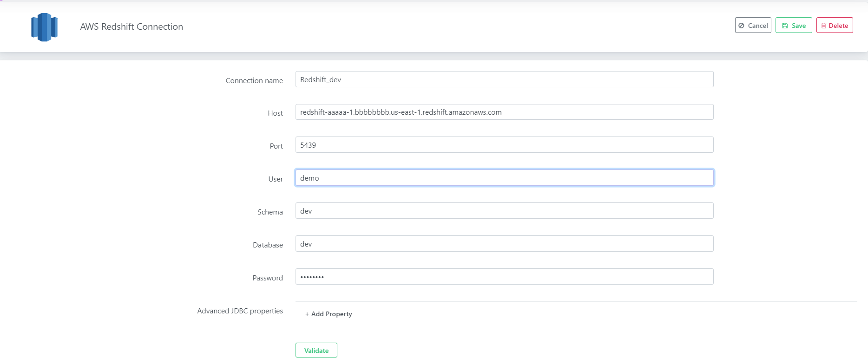Add a JDBC property
This screenshot has height=364, width=868.
click(329, 314)
